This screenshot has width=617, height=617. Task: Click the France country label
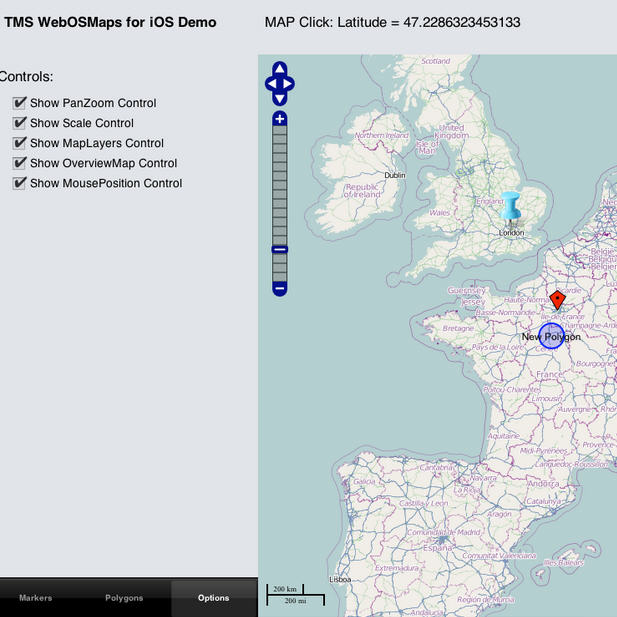pyautogui.click(x=550, y=374)
